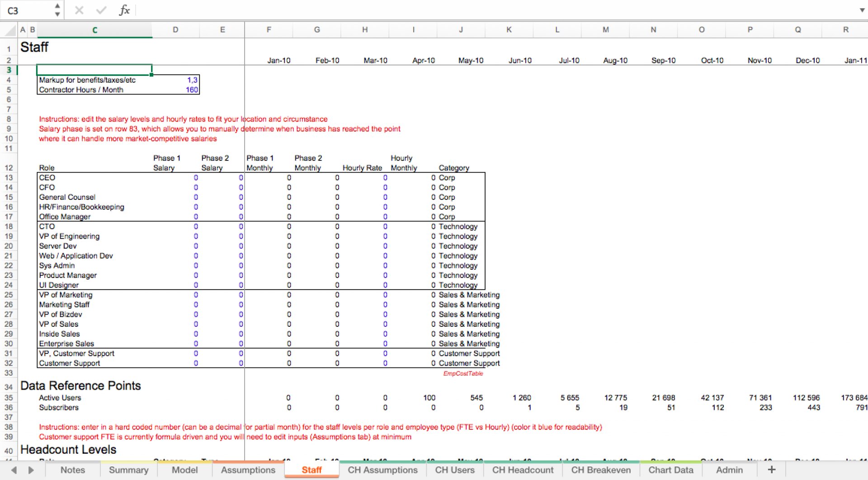
Task: Select the 'VP, Customer Support' cell
Action: [94, 353]
